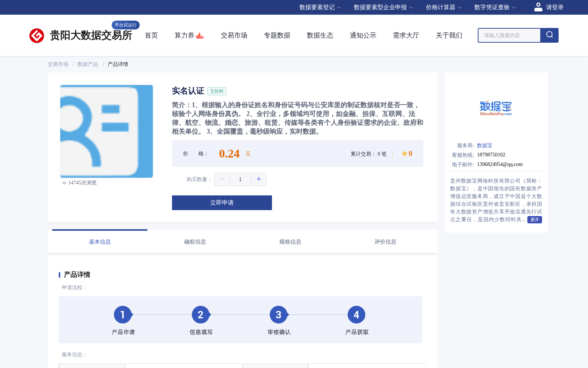Viewport: 588px width, 368px height.
Task: Click the orange star rating icon
Action: [x=404, y=153]
